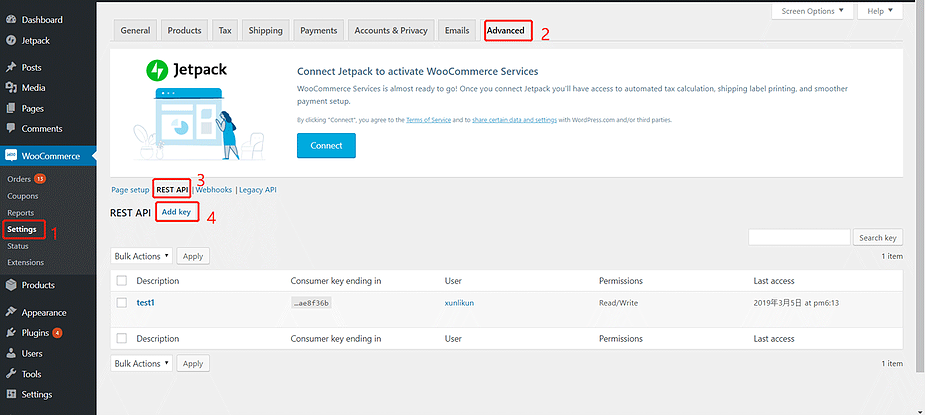Image resolution: width=925 pixels, height=415 pixels.
Task: Click in the key search field
Action: coord(799,237)
